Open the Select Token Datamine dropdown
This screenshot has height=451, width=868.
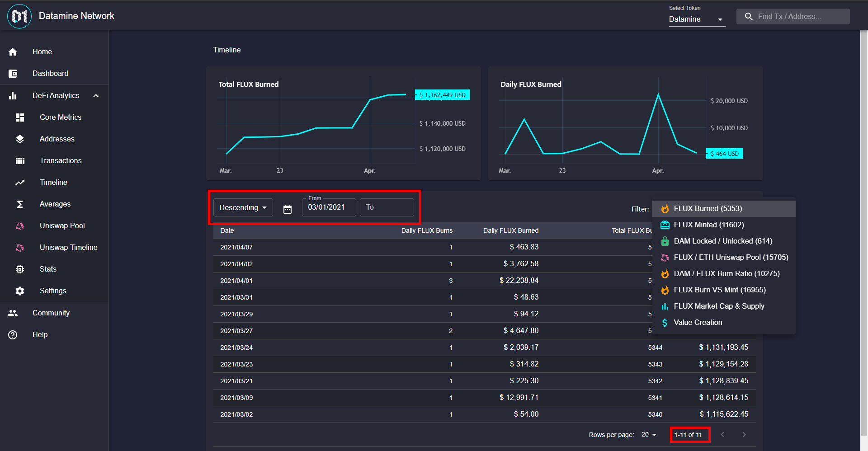click(x=697, y=19)
